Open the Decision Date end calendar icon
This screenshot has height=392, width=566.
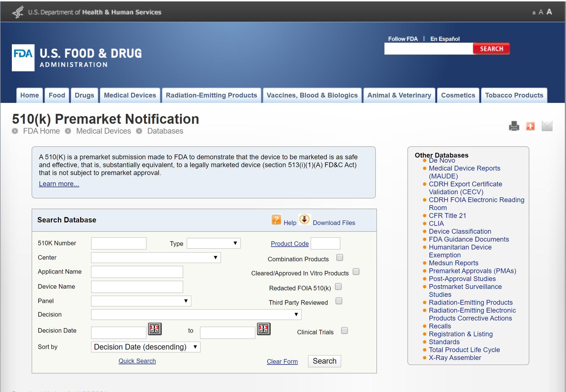pos(264,329)
